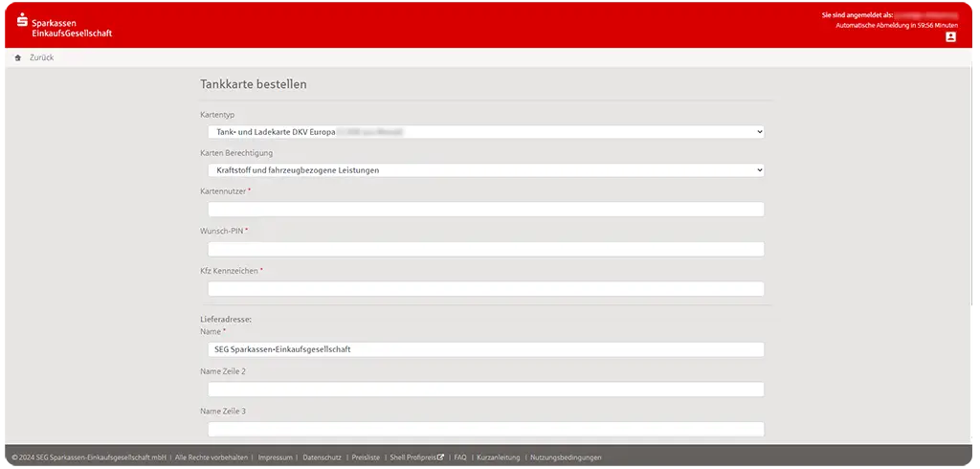980x469 pixels.
Task: Open the Shell Profipreis link text
Action: (x=412, y=458)
